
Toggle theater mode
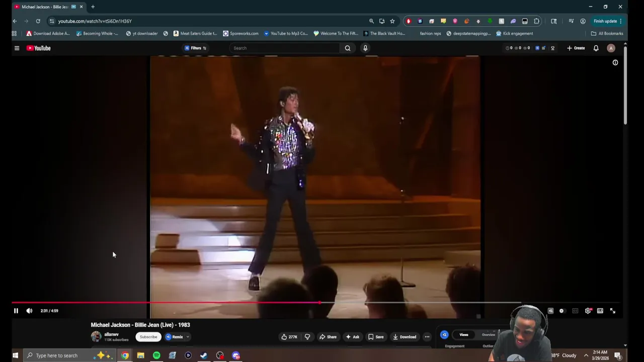(x=600, y=311)
